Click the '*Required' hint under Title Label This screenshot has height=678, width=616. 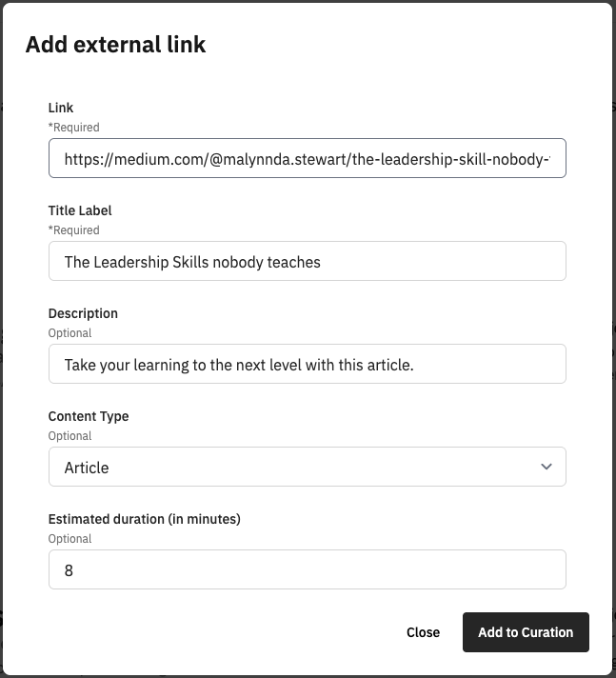[x=73, y=230]
